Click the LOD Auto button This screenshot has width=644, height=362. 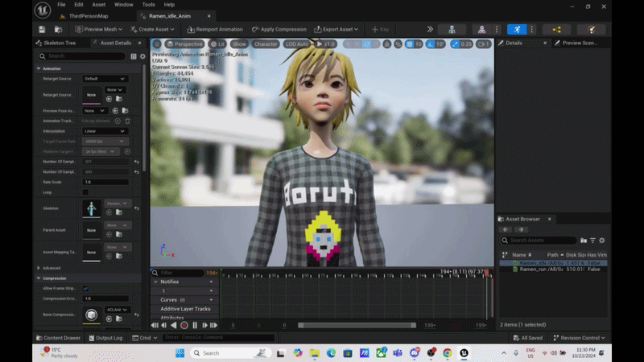point(297,44)
